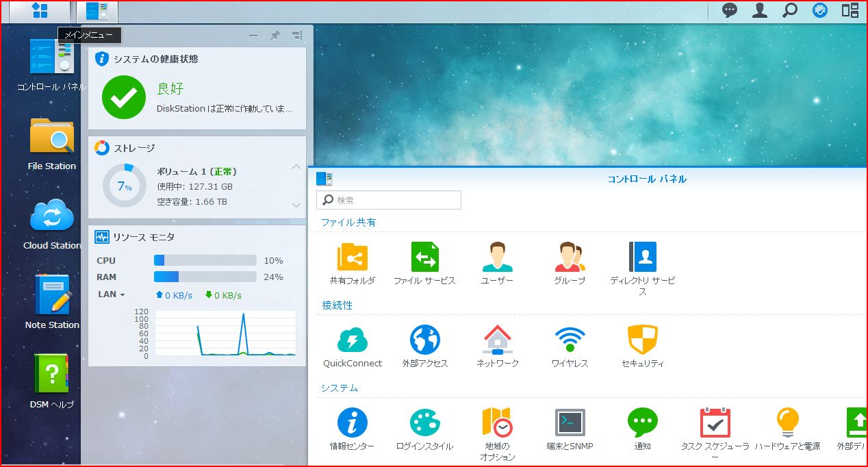Open QuickConnect settings
The height and width of the screenshot is (467, 868).
(x=353, y=346)
